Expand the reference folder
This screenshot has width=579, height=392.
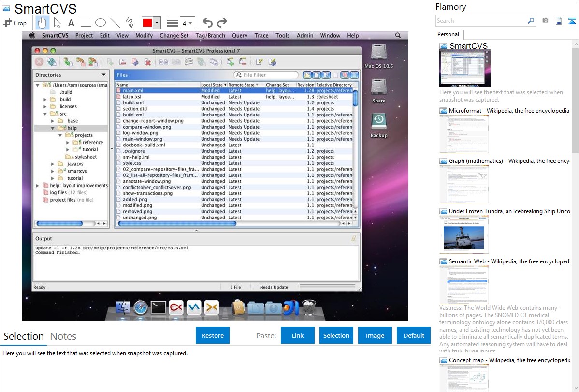click(x=68, y=143)
